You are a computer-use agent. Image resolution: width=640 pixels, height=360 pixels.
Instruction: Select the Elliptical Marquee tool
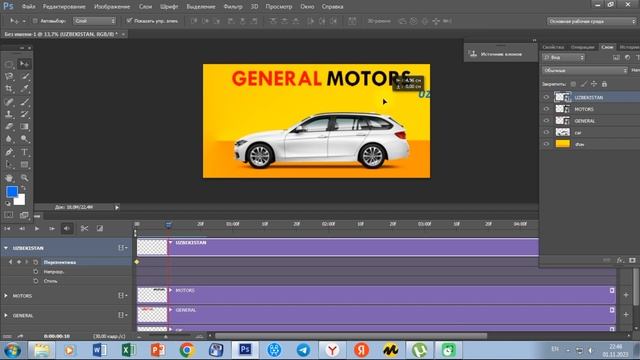pos(9,64)
